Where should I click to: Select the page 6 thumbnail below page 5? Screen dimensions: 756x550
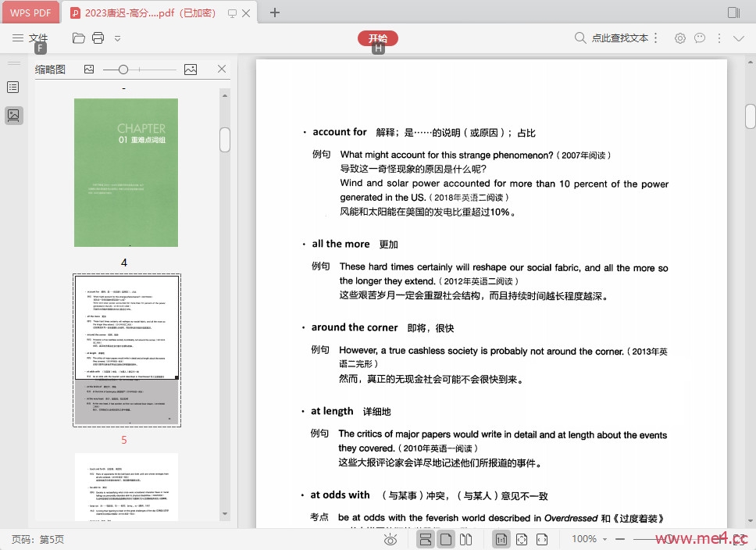point(127,487)
